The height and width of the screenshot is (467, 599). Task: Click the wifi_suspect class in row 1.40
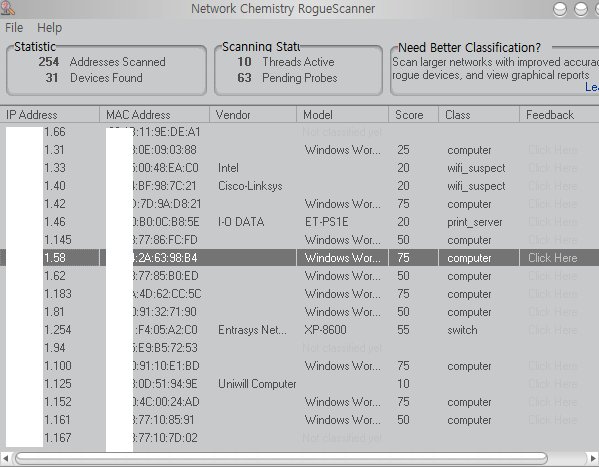[x=476, y=186]
